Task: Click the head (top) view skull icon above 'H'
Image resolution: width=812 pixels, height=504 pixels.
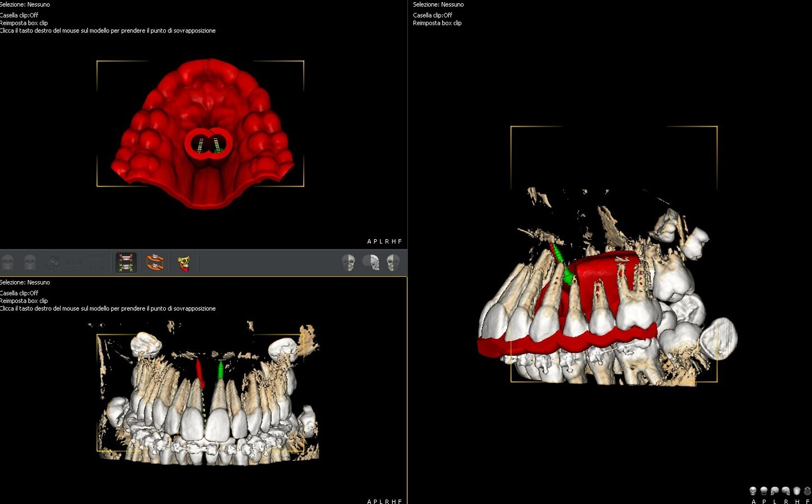Action: point(797,491)
